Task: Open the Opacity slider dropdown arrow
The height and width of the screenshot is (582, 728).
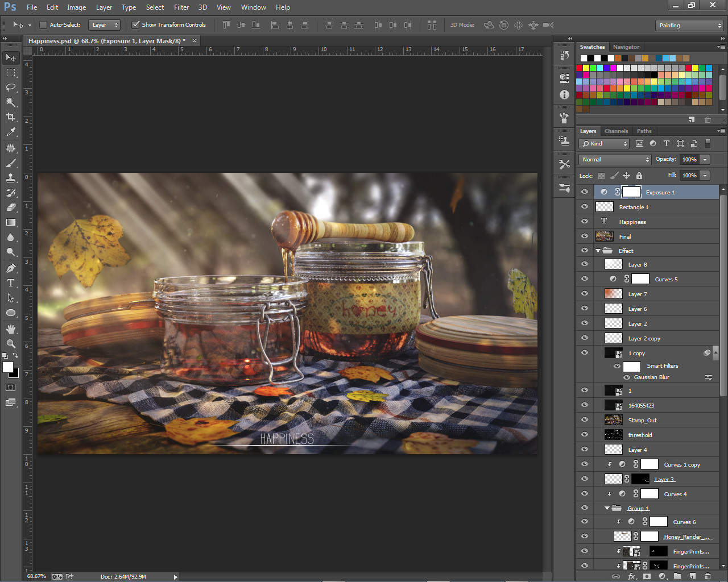Action: 705,160
